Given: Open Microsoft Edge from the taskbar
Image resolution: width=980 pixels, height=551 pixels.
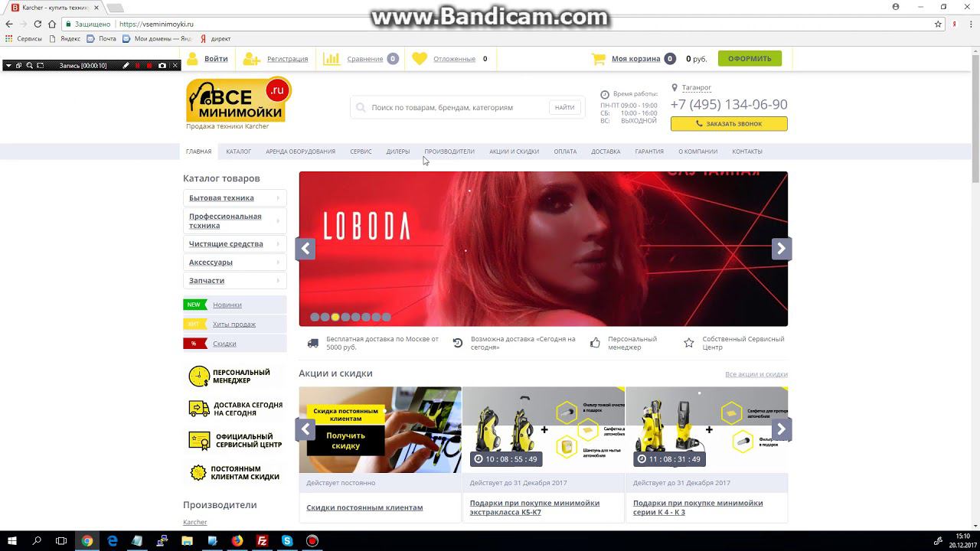Looking at the screenshot, I should tap(113, 541).
